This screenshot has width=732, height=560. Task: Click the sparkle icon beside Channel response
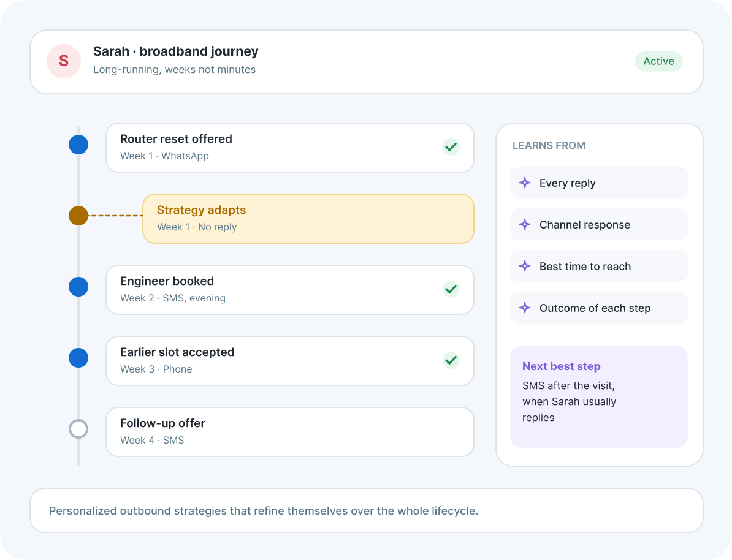(x=525, y=224)
